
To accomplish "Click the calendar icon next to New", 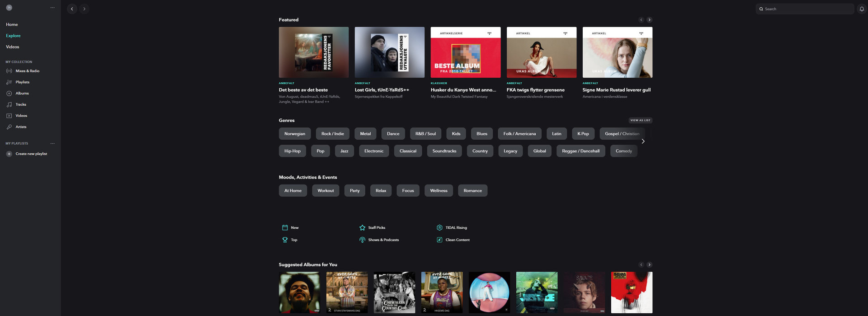I will (285, 228).
